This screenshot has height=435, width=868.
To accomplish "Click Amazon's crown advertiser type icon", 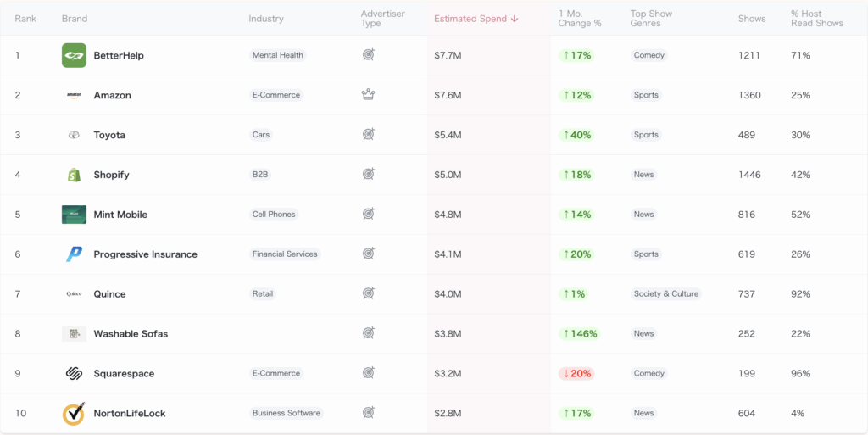I will pyautogui.click(x=368, y=95).
